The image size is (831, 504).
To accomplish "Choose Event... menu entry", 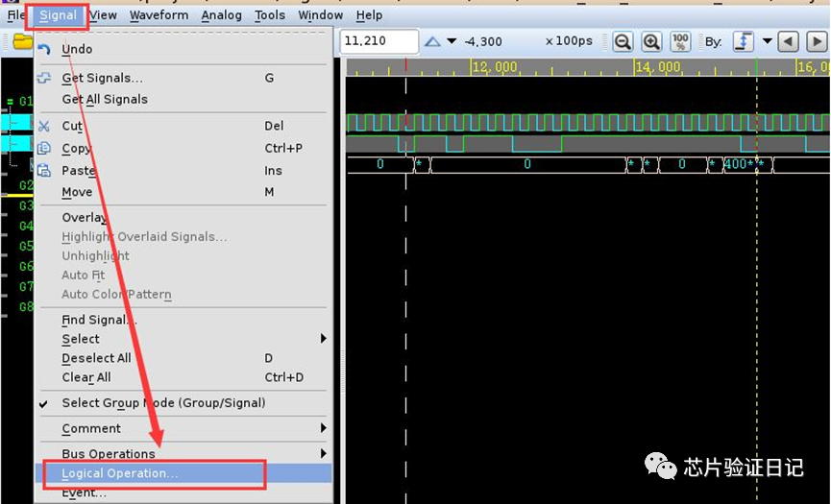I will 183,492.
